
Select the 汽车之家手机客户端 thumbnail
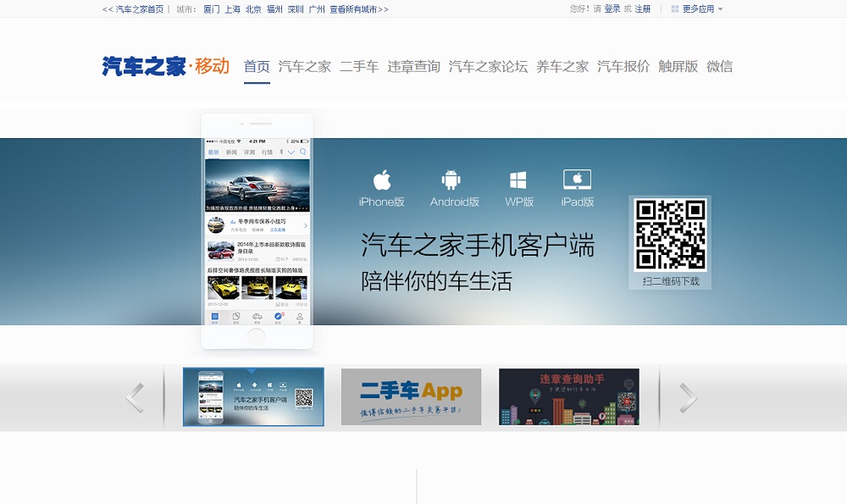click(x=253, y=397)
